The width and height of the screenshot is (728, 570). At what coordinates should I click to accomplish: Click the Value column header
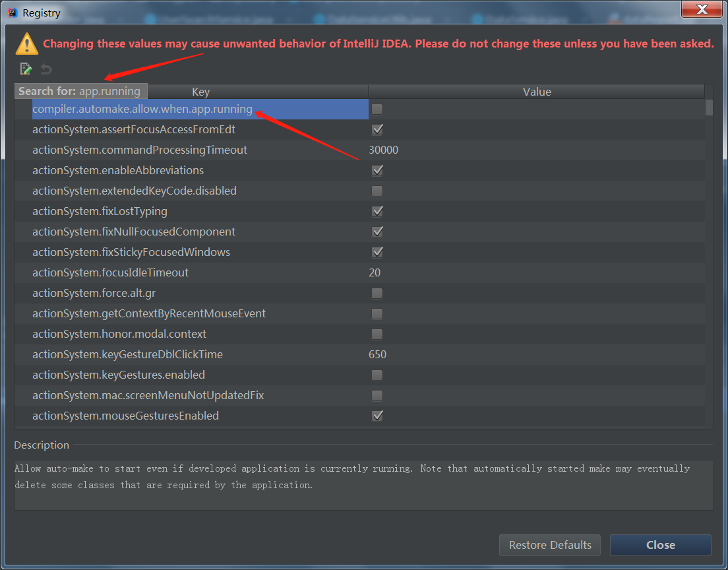[537, 92]
